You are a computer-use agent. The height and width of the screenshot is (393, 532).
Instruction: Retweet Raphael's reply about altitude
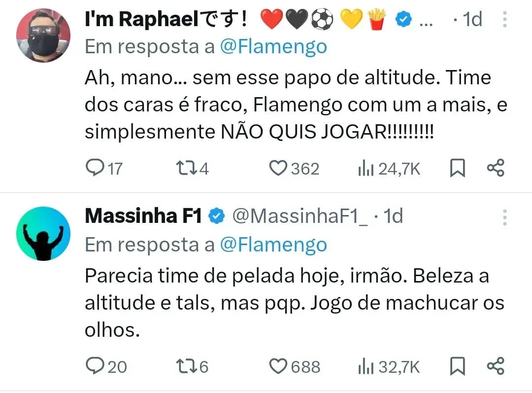tap(186, 169)
